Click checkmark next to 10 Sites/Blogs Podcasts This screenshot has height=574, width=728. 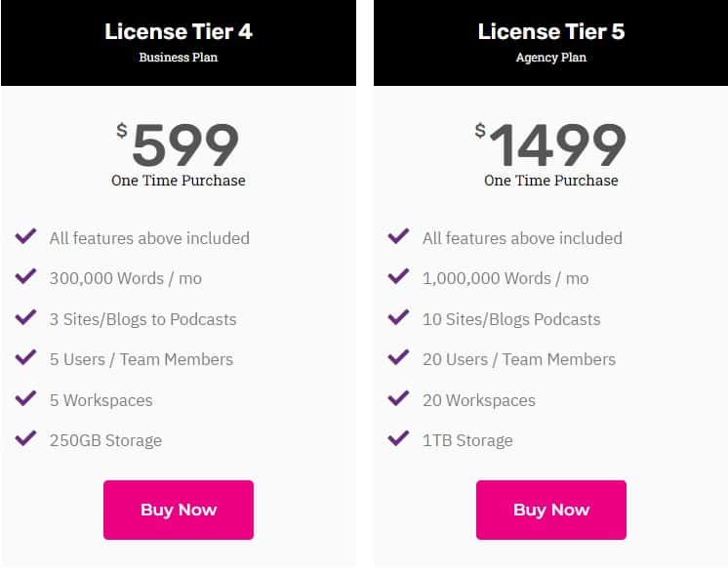[x=398, y=318]
